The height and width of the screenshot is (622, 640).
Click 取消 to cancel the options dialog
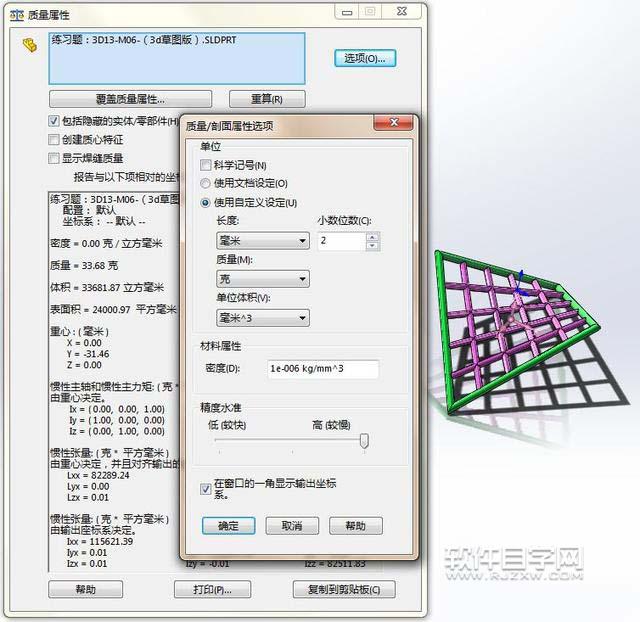pyautogui.click(x=292, y=526)
